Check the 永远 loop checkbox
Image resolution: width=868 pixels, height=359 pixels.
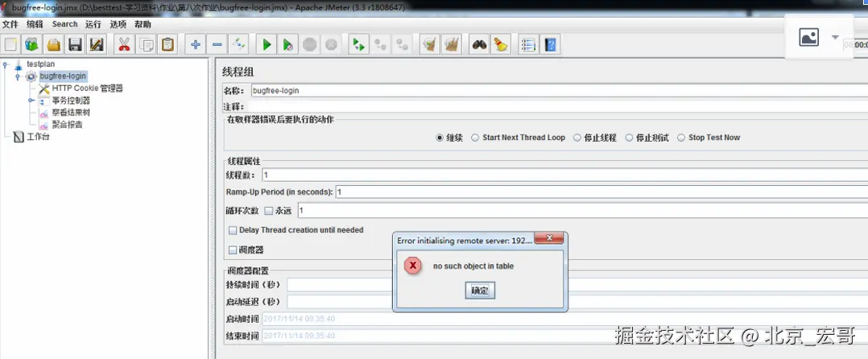tap(268, 211)
